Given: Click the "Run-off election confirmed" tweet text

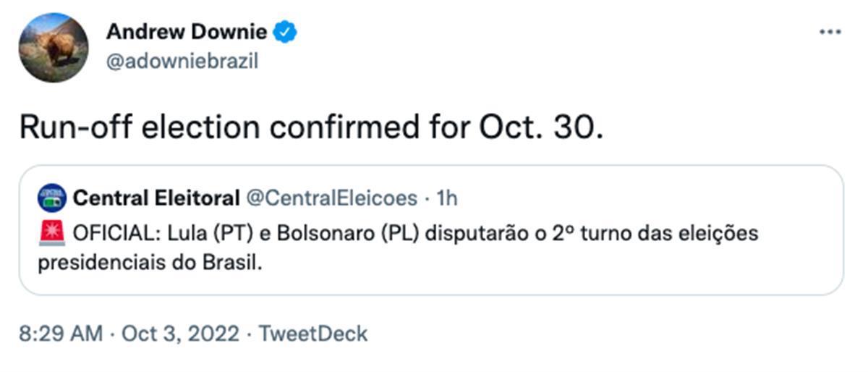Looking at the screenshot, I should pos(217,127).
